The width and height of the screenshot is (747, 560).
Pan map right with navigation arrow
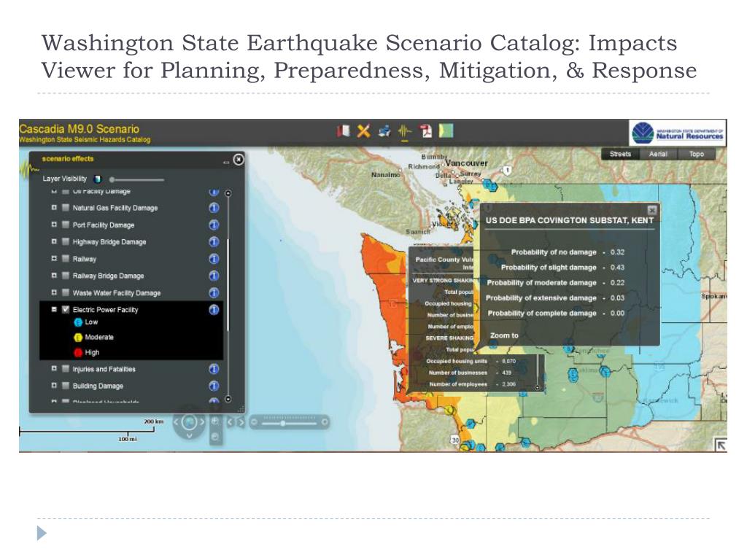click(202, 422)
